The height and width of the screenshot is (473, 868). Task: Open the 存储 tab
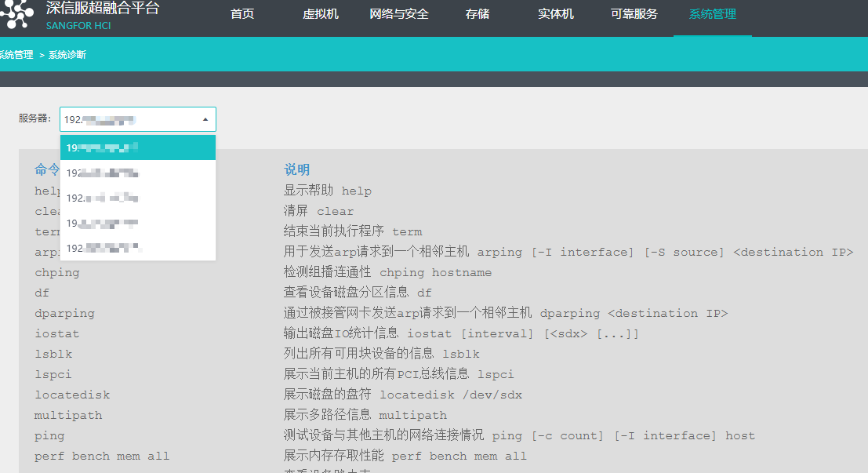tap(478, 14)
